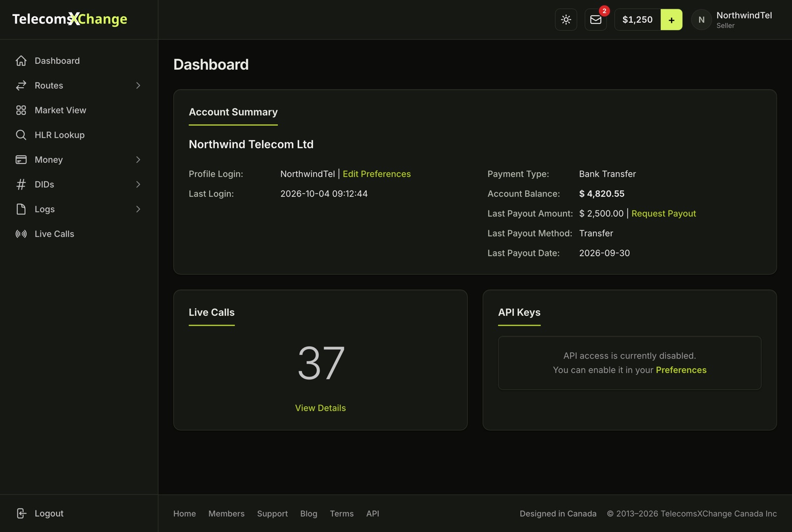Click the Logout door icon

coord(21,514)
